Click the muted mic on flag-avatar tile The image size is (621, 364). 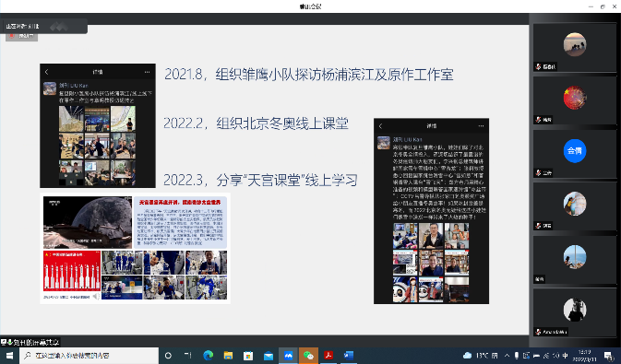point(538,120)
